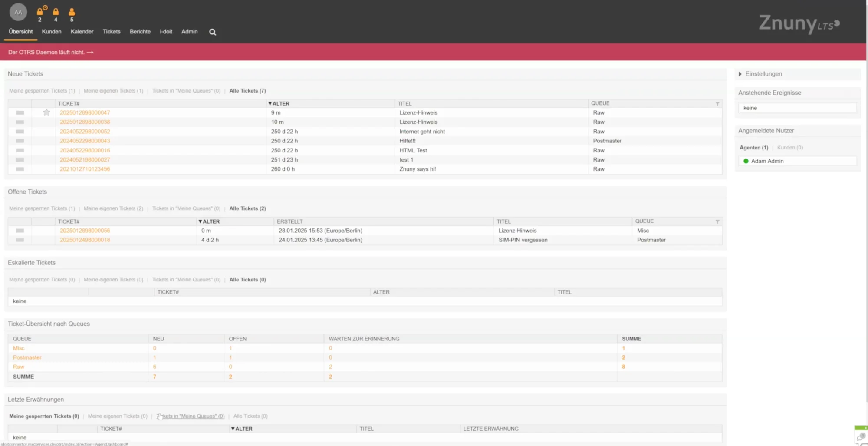The width and height of the screenshot is (868, 446).
Task: Click the green status dot beside Adam Admin
Action: pos(746,161)
